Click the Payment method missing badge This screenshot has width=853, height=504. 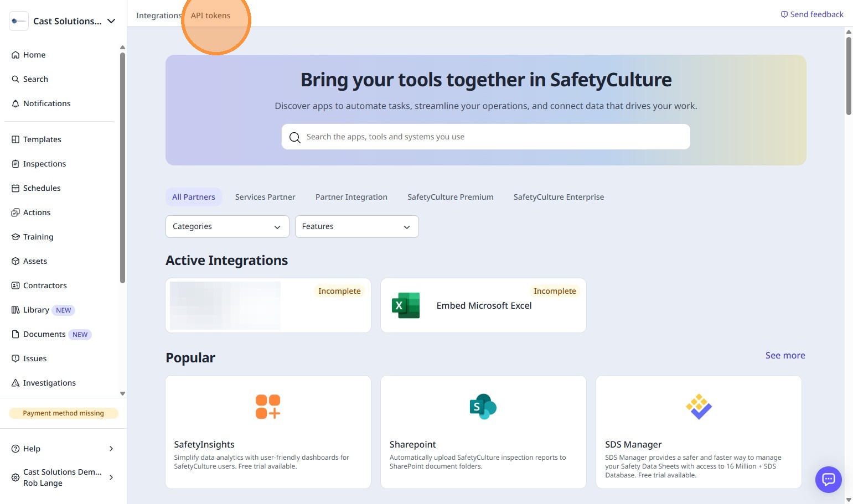point(64,413)
